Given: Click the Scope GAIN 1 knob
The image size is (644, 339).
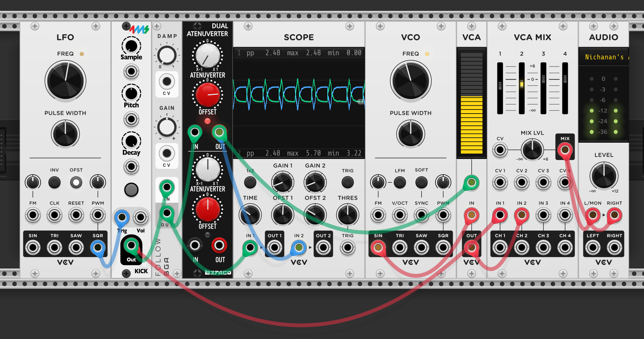Looking at the screenshot, I should [283, 182].
